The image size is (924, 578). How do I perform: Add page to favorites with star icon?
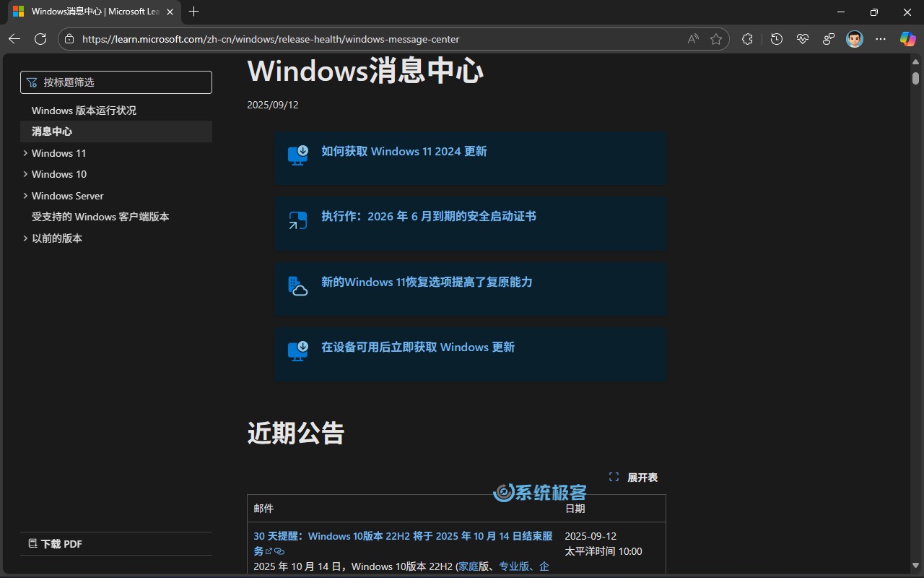[716, 39]
